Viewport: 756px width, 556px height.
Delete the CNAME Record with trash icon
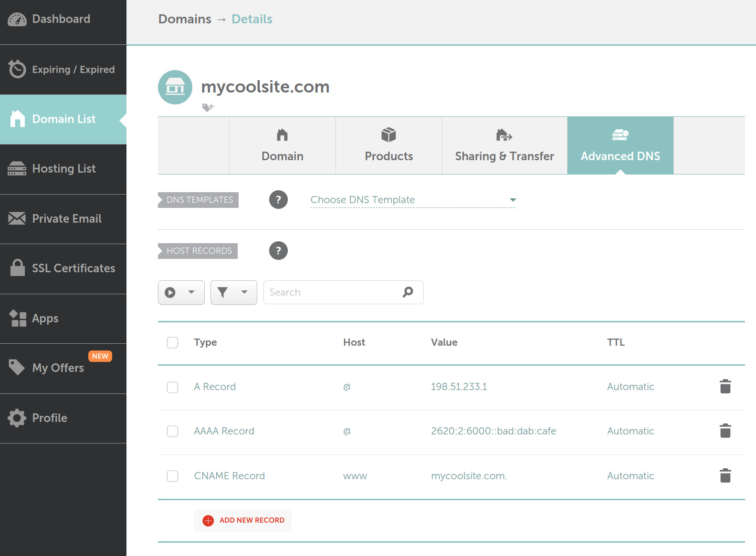pyautogui.click(x=725, y=475)
